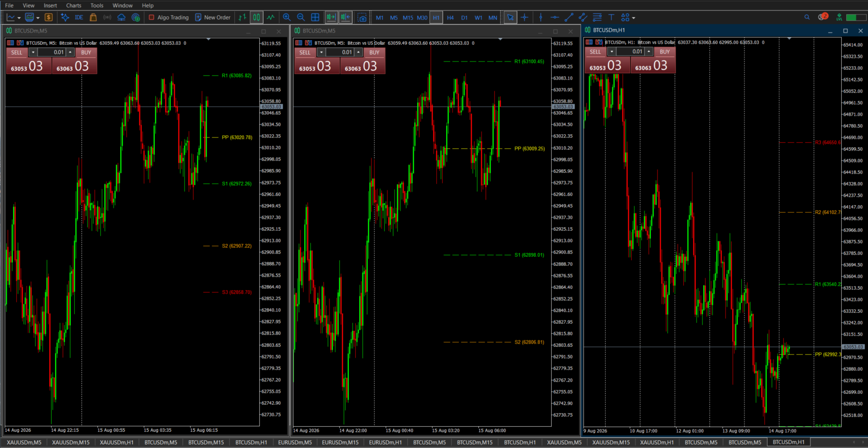
Task: Select the trendline drawing tool
Action: click(x=569, y=17)
